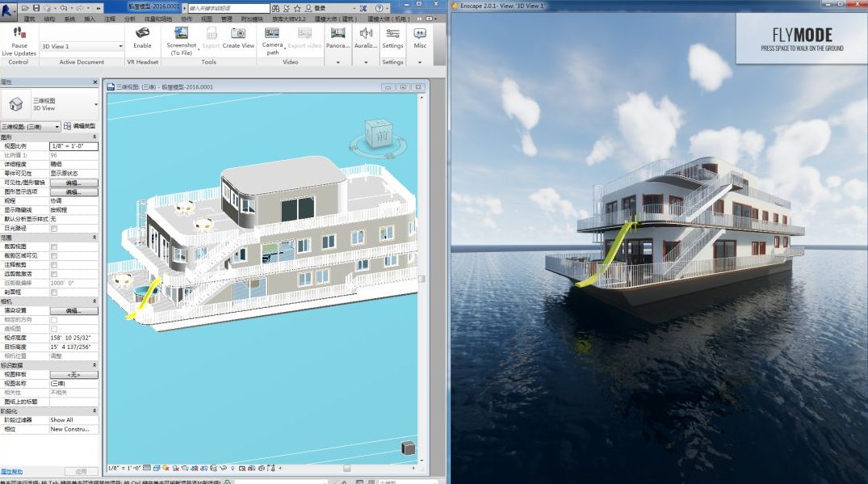Image resolution: width=868 pixels, height=484 pixels.
Task: Click the Open folder icon in quick access toolbar
Action: (26, 8)
